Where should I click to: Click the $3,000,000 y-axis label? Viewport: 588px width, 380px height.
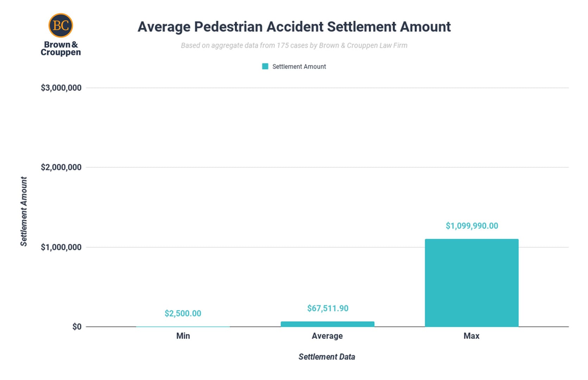(61, 88)
